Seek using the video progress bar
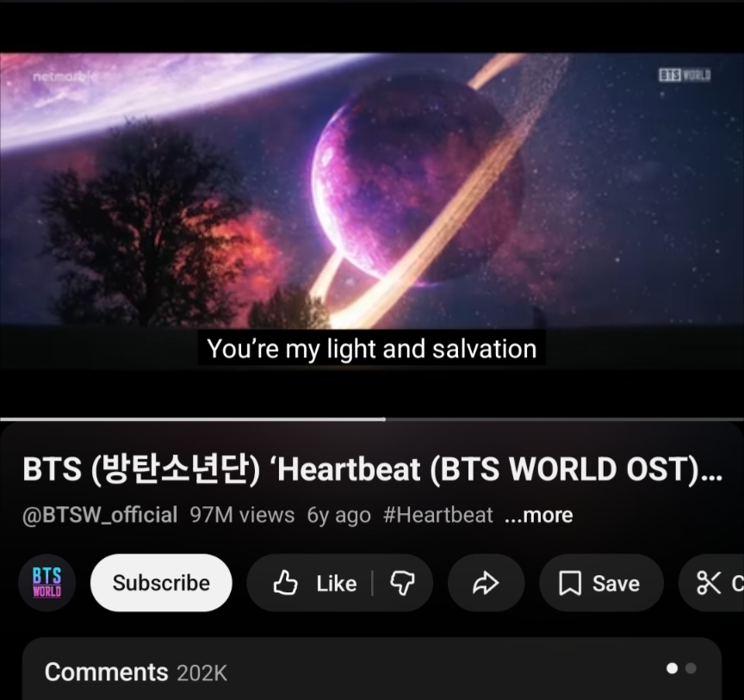 372,419
